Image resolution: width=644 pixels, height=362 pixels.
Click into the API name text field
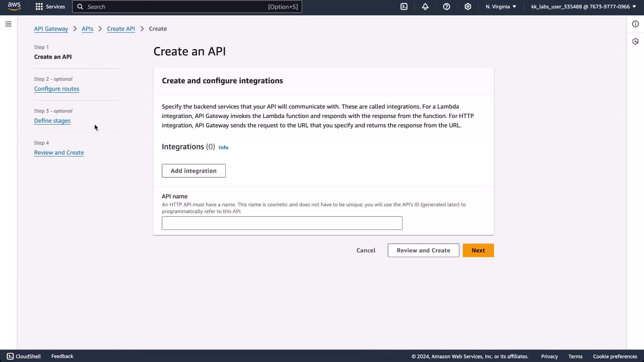(282, 223)
